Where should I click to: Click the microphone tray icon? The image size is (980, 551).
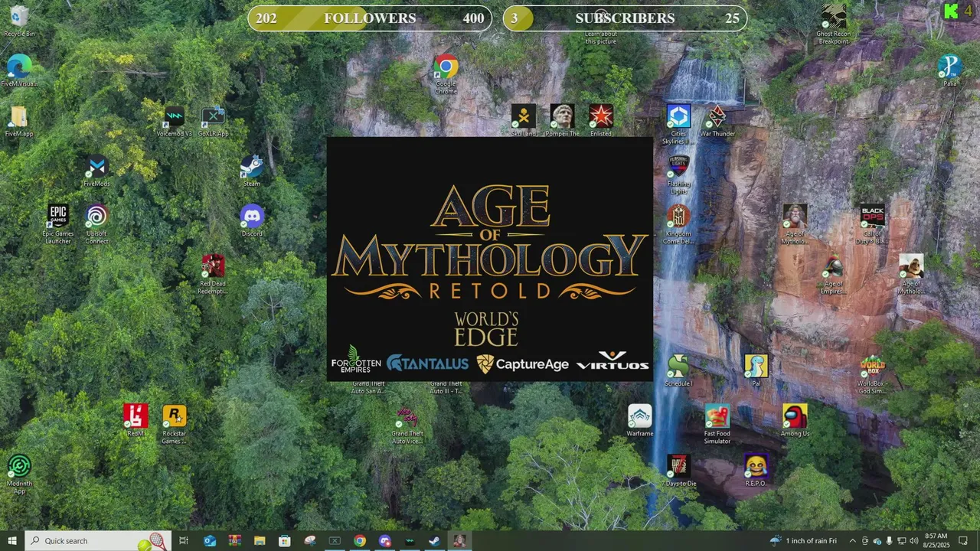coord(890,540)
